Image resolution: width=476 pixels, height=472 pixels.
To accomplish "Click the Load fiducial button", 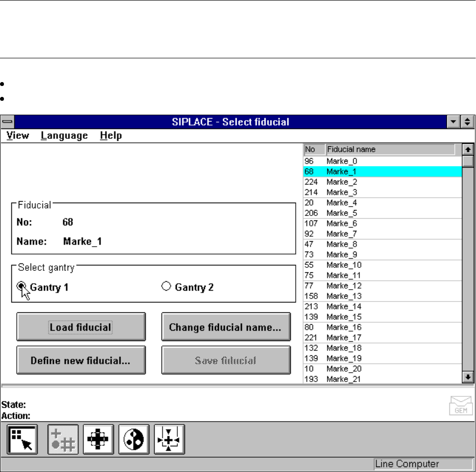I will click(81, 327).
